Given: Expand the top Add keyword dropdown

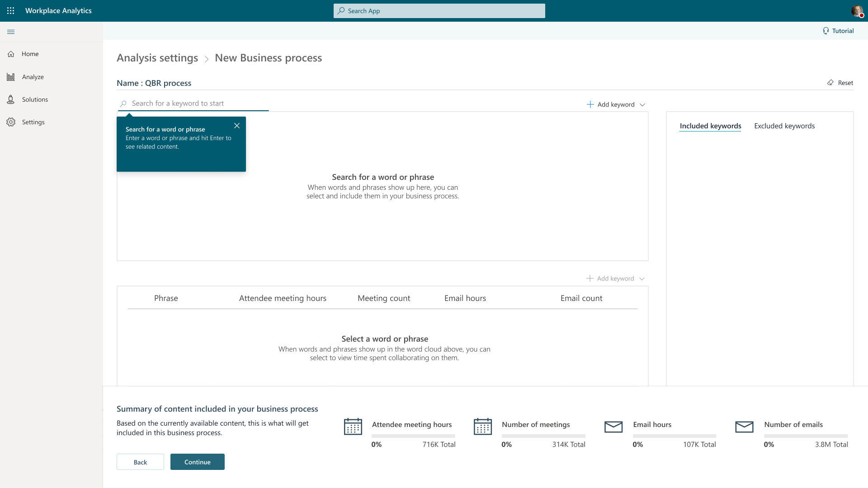Looking at the screenshot, I should point(643,104).
